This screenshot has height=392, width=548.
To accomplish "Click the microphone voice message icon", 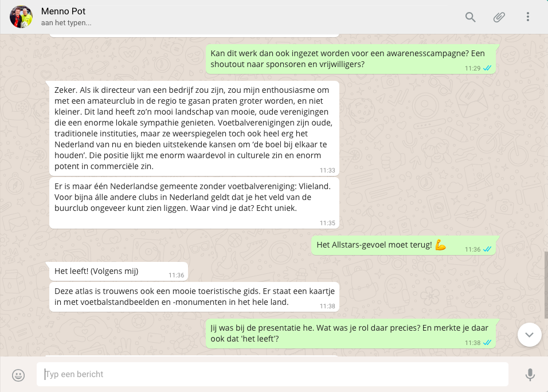I will (x=530, y=375).
